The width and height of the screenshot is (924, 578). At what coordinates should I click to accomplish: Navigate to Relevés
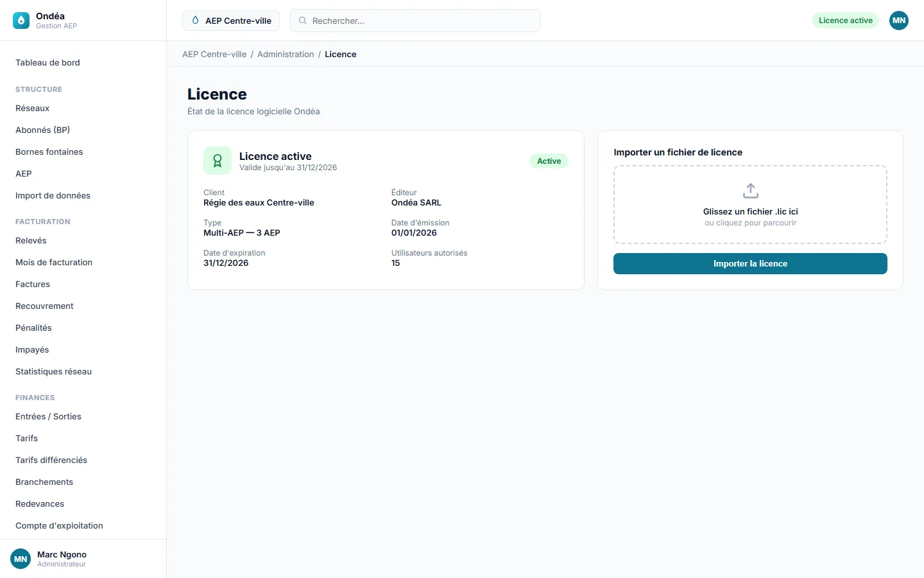point(83,240)
